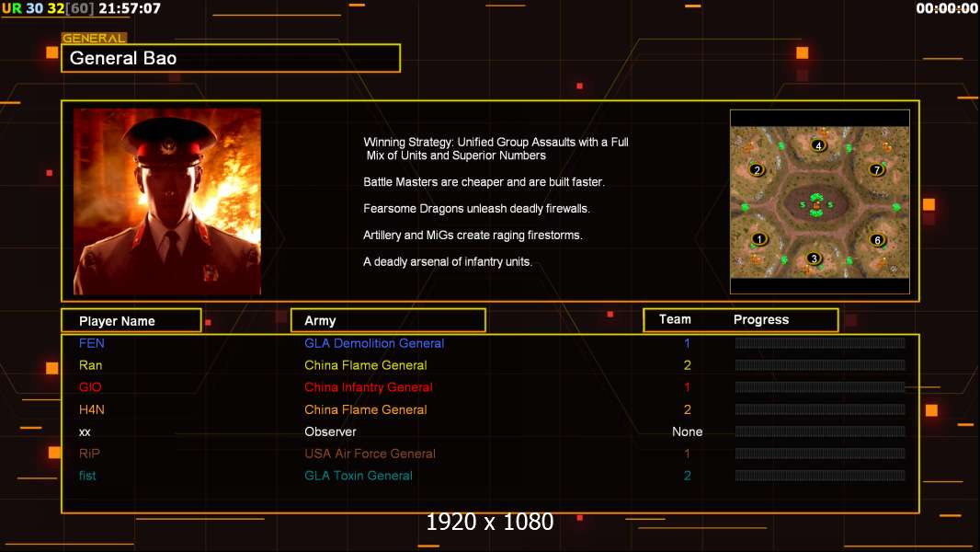
Task: Select player name xx
Action: point(85,432)
